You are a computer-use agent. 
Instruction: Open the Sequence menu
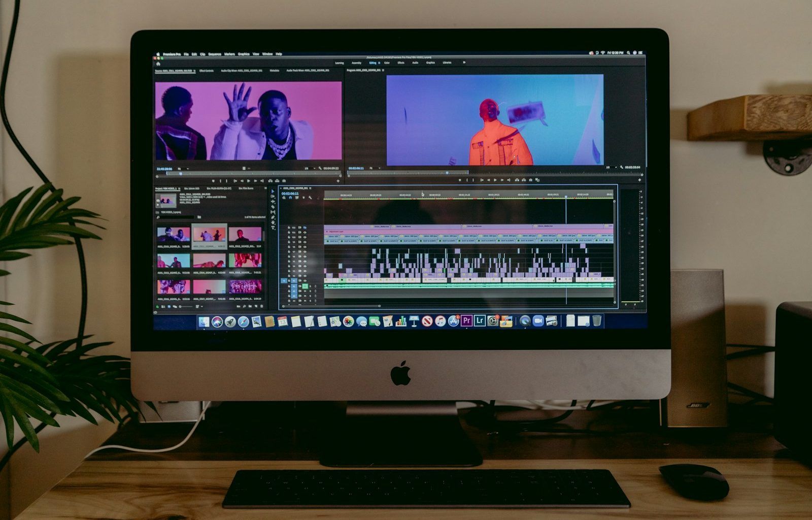tap(215, 54)
